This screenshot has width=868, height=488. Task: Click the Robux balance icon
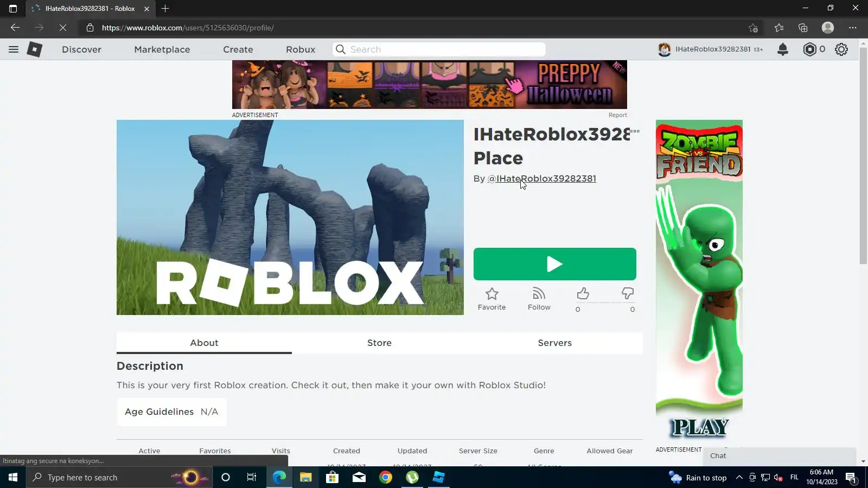point(809,49)
